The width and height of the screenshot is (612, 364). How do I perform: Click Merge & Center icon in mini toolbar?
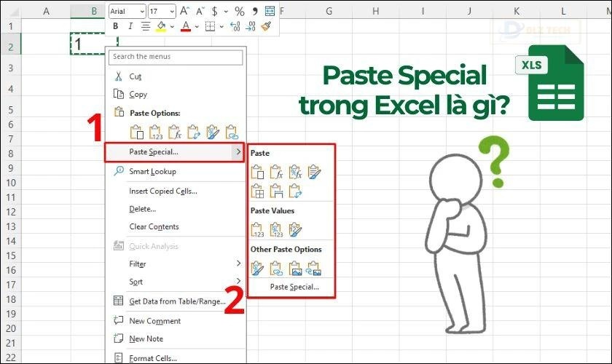270,11
